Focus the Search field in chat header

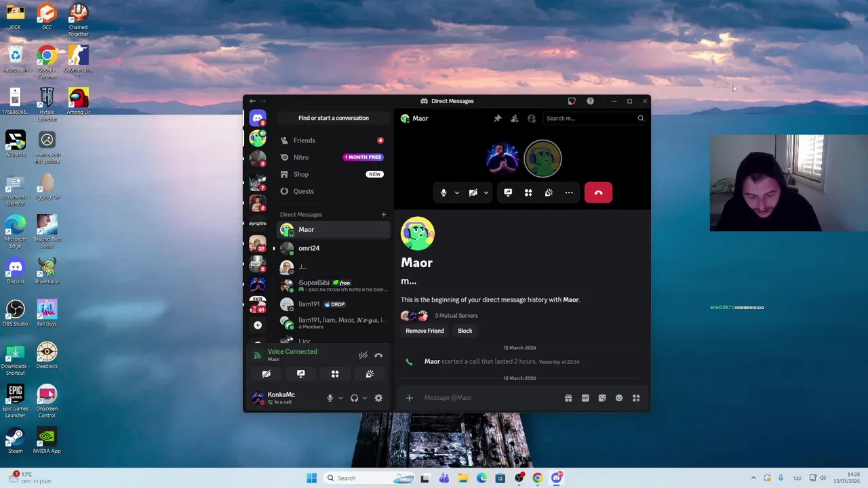tap(595, 119)
